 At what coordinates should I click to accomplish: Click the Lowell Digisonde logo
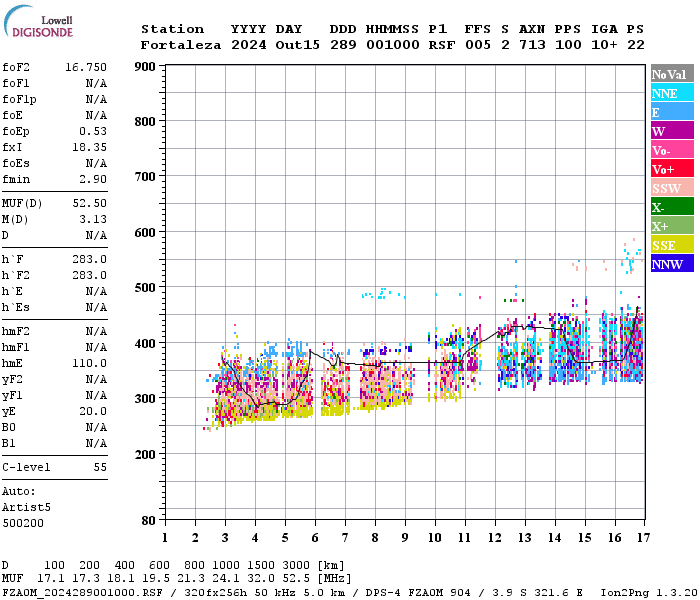pos(38,21)
